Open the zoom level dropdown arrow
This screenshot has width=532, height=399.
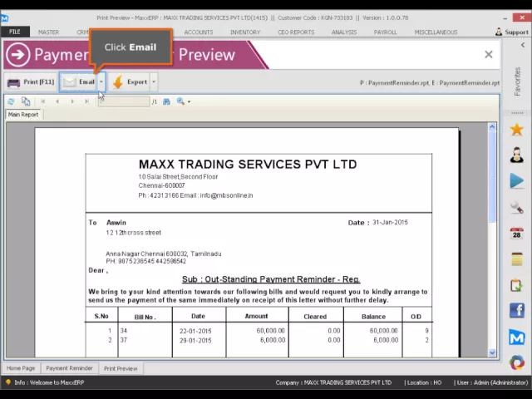pyautogui.click(x=189, y=101)
